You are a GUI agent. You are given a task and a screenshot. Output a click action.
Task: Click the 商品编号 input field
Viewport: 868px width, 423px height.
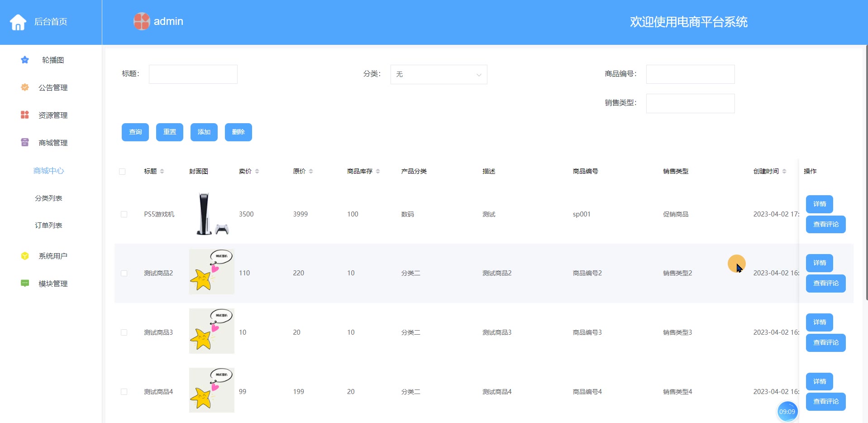point(691,74)
